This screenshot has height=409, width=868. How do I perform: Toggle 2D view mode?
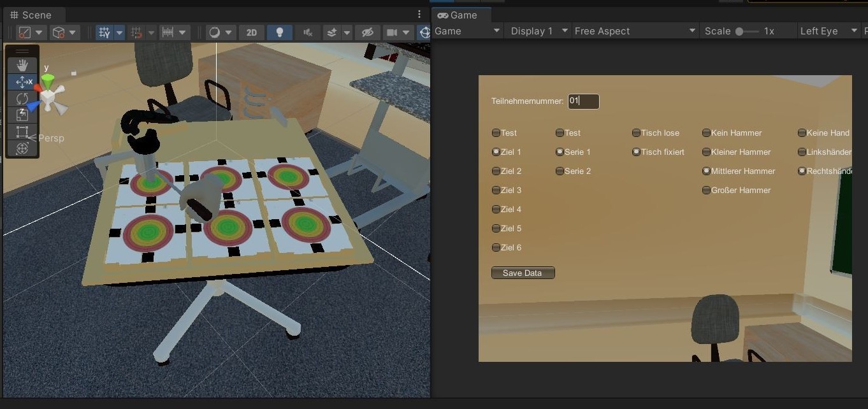tap(252, 32)
